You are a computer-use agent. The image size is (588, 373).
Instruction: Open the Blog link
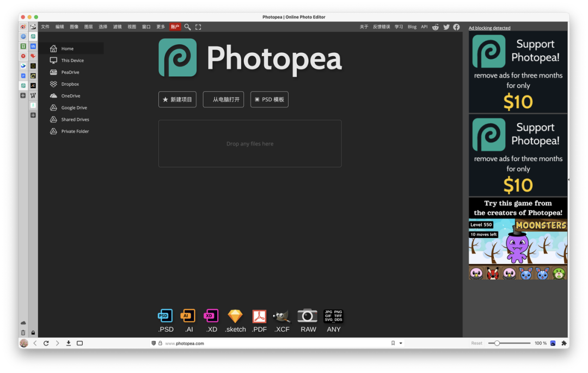[412, 27]
